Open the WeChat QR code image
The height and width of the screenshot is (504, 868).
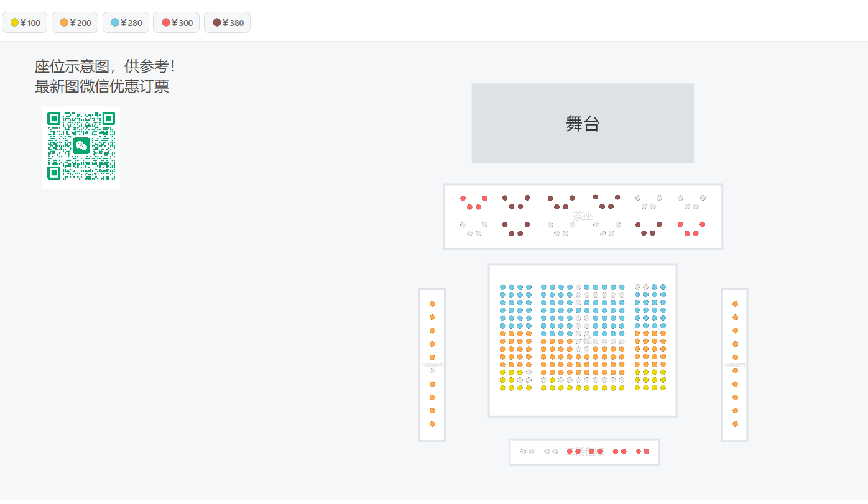coord(81,147)
